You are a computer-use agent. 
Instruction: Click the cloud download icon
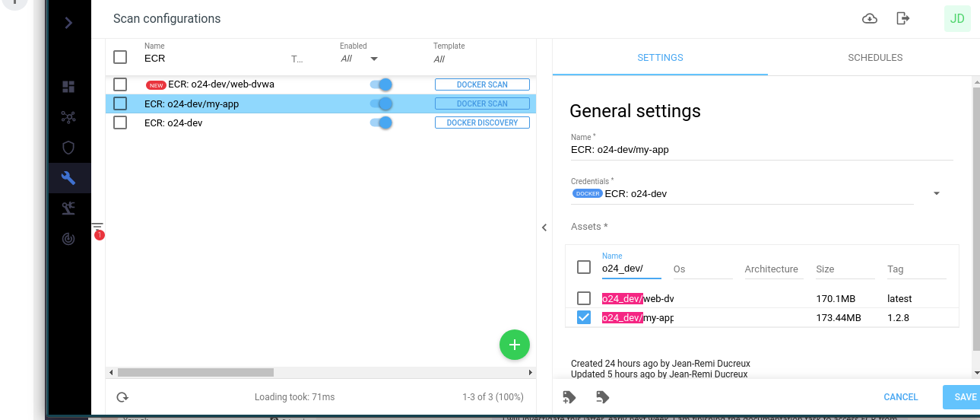pos(870,19)
